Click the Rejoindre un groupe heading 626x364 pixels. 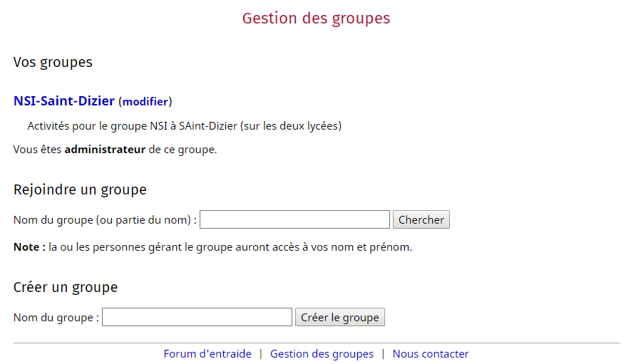pos(80,189)
